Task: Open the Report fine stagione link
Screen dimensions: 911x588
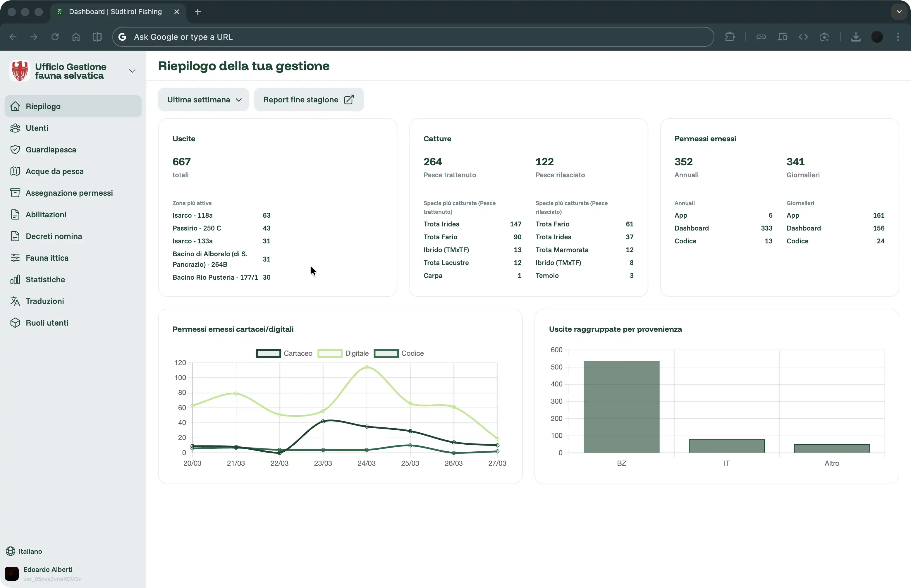Action: pos(309,100)
